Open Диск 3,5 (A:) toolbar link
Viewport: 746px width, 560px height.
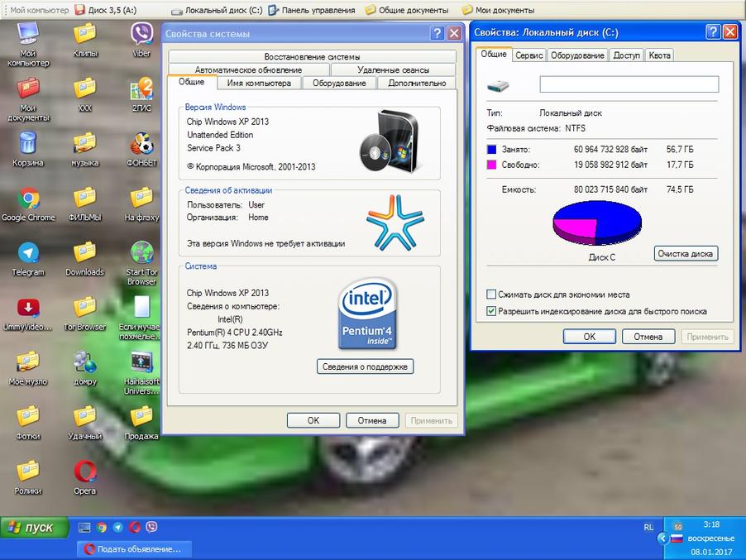106,10
